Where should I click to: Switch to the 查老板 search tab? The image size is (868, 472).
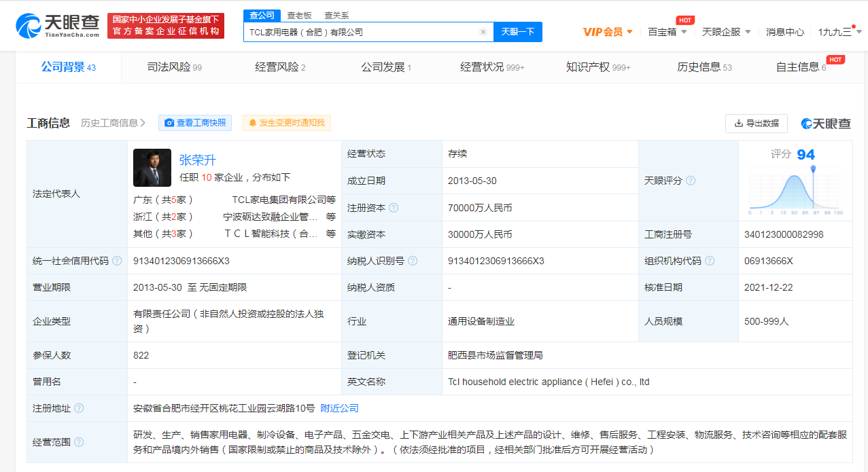tap(299, 15)
